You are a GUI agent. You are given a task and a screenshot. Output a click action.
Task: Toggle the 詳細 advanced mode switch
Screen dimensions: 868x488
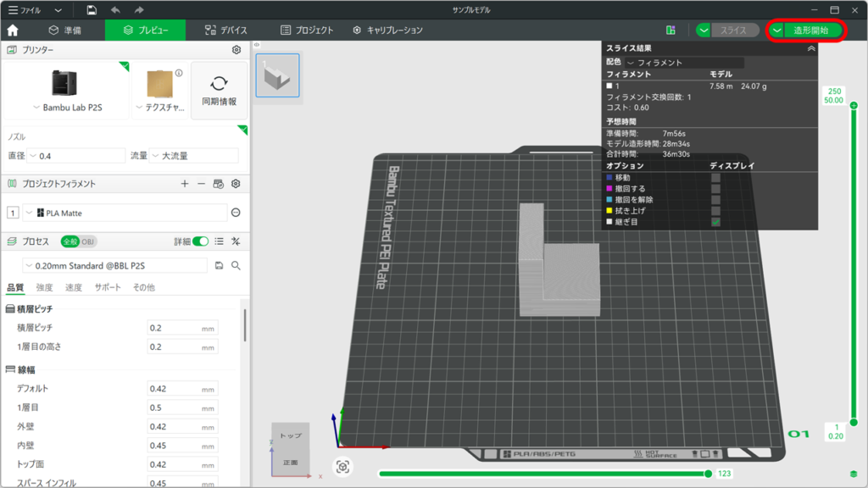pos(200,241)
